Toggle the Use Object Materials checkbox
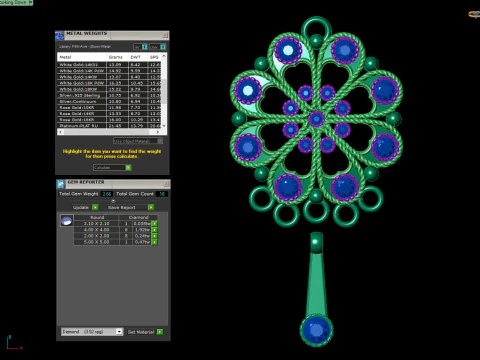 pos(160,141)
